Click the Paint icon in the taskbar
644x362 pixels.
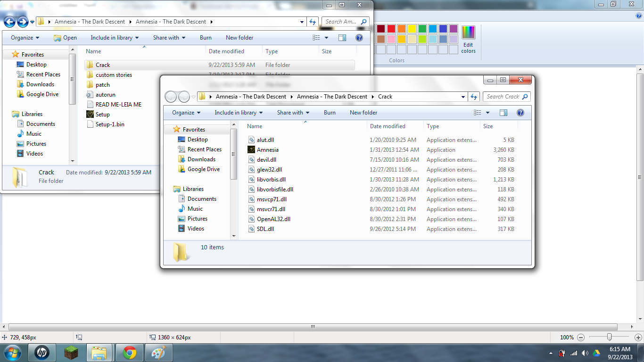pyautogui.click(x=158, y=353)
